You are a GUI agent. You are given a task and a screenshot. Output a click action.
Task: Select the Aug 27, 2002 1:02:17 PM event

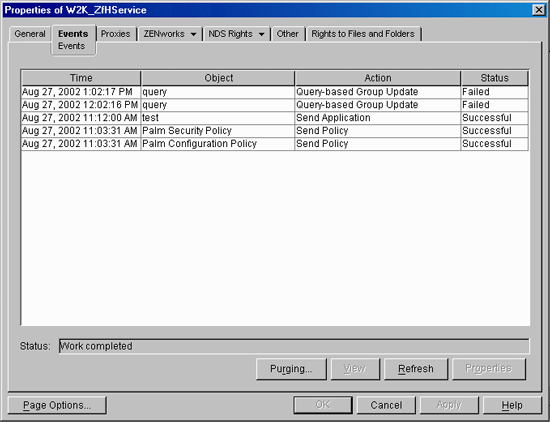click(275, 92)
